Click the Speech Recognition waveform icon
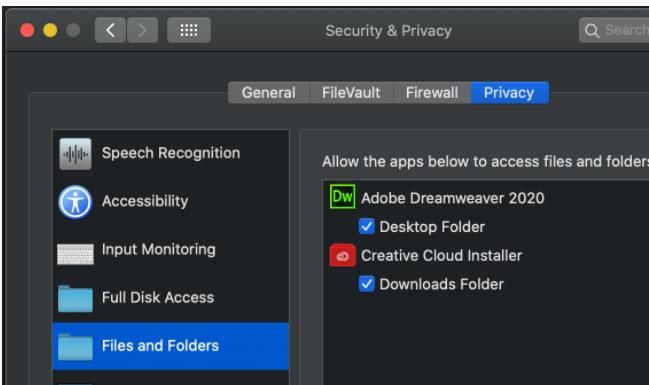This screenshot has height=385, width=649. (75, 154)
